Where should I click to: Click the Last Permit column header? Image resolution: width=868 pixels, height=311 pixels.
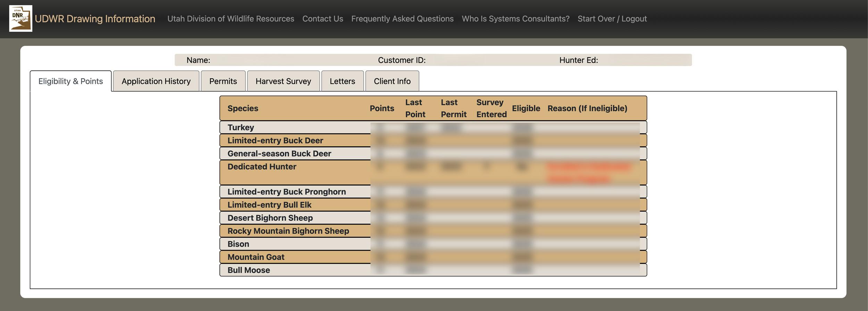coord(454,108)
